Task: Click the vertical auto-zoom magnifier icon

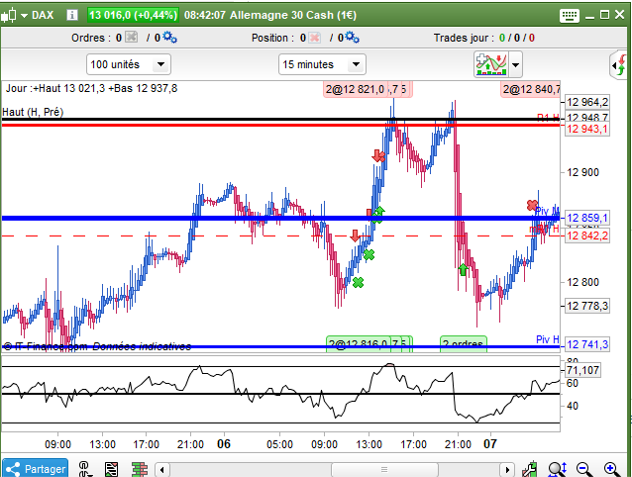Action: pos(557,469)
